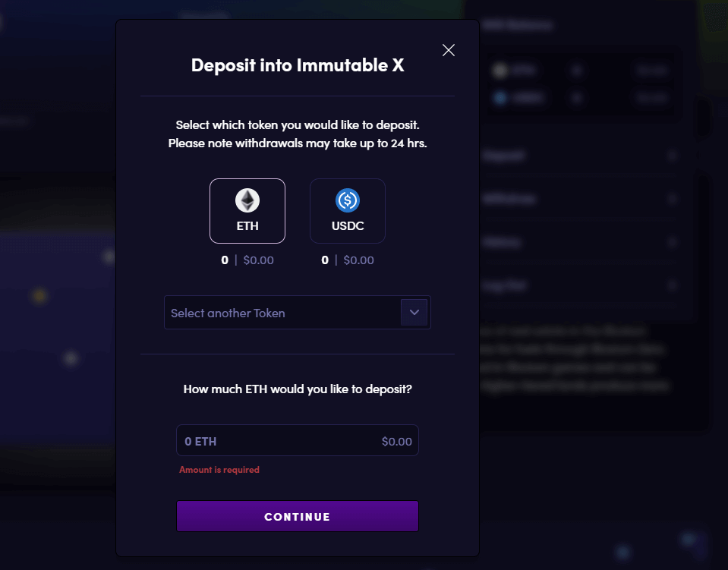Click the chevron beside blurred Deposit row

pyautogui.click(x=672, y=156)
